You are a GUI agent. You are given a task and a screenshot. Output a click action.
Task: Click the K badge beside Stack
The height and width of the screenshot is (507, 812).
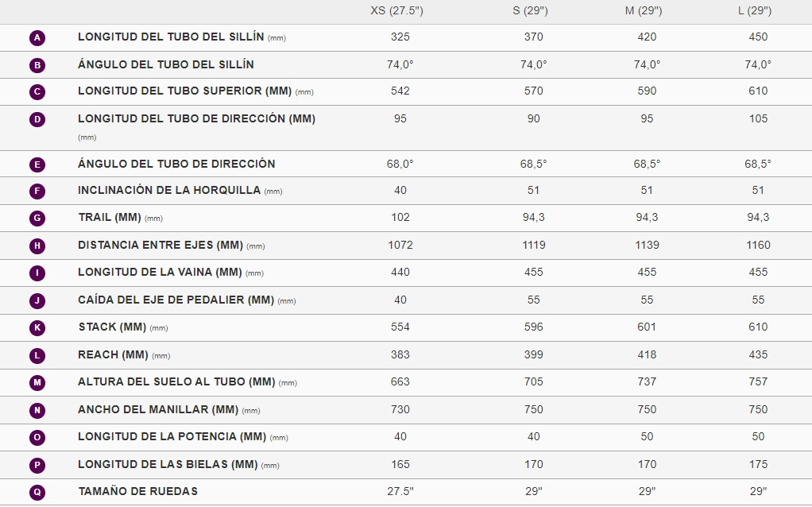(x=37, y=328)
